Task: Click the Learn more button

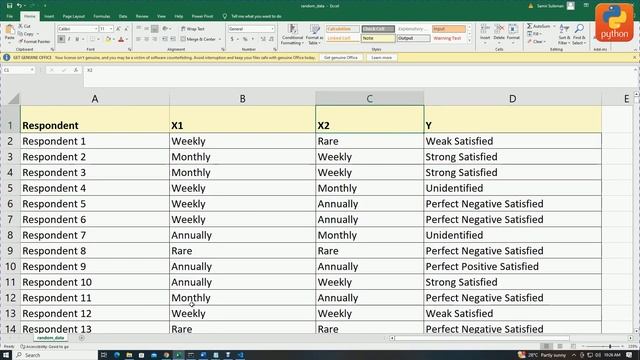Action: tap(382, 58)
